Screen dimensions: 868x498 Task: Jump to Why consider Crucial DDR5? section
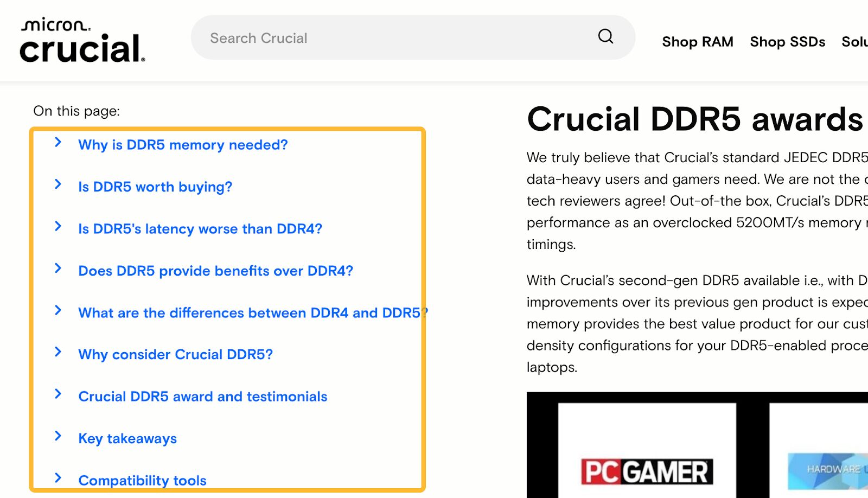click(175, 355)
